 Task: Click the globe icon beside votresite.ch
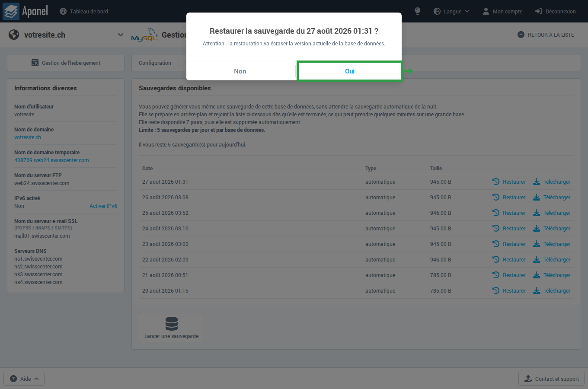click(x=14, y=35)
